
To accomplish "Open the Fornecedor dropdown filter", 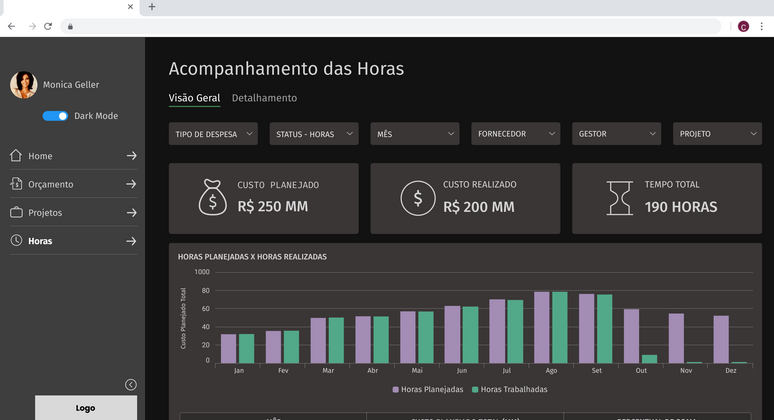I will (516, 134).
